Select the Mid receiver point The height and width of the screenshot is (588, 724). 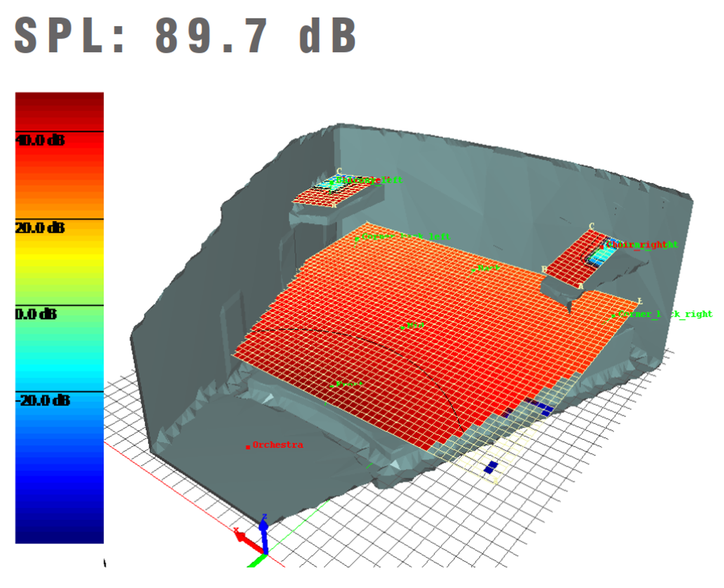(x=403, y=327)
